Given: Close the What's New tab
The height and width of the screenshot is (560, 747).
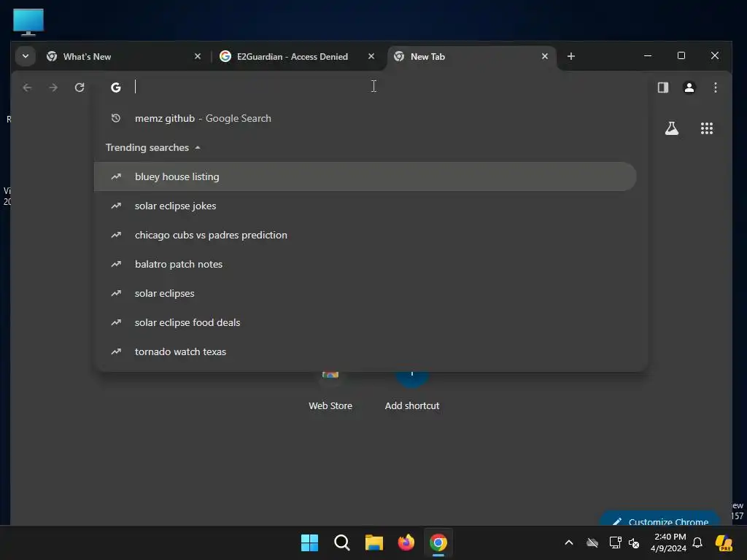Looking at the screenshot, I should 198,56.
